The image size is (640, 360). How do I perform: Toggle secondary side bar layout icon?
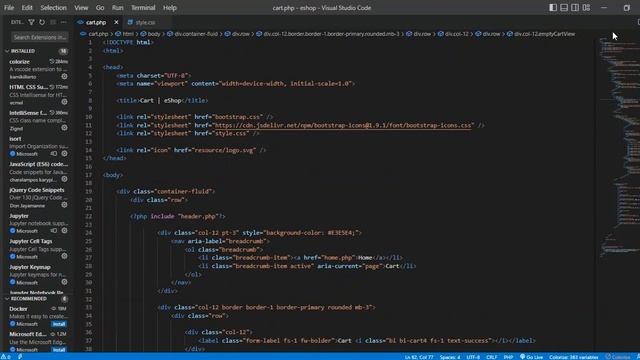(x=575, y=7)
